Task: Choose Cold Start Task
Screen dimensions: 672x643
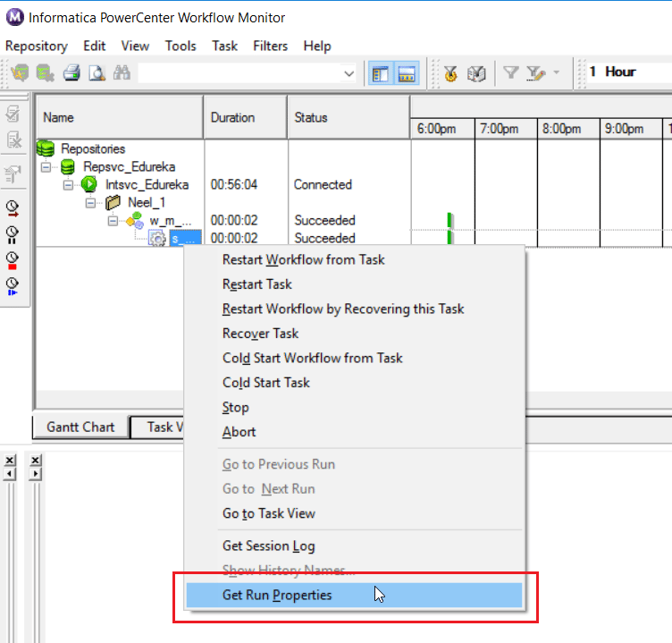Action: coord(266,382)
